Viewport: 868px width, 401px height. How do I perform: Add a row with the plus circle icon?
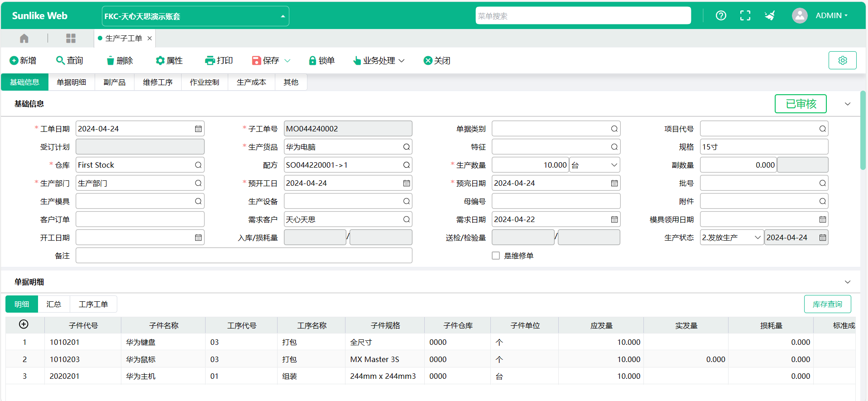coord(24,324)
